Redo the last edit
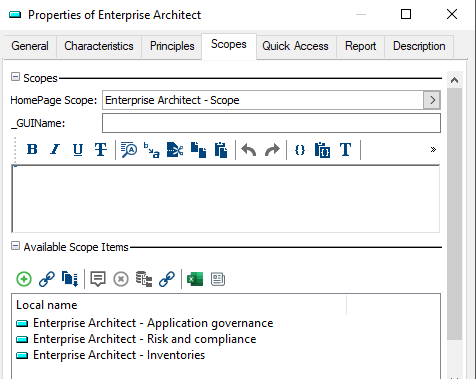Viewport: 476px width, 379px height. (x=272, y=150)
